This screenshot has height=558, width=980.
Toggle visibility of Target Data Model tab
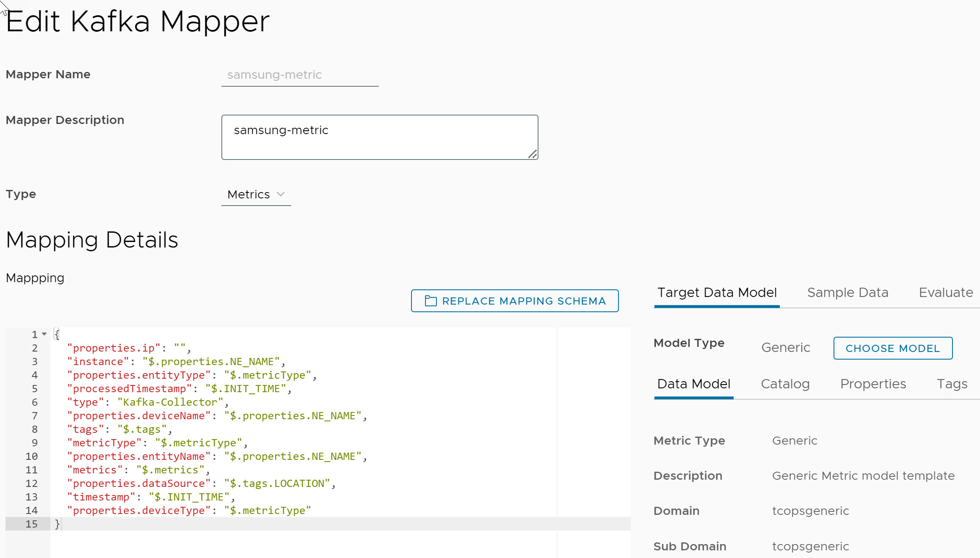pos(716,292)
